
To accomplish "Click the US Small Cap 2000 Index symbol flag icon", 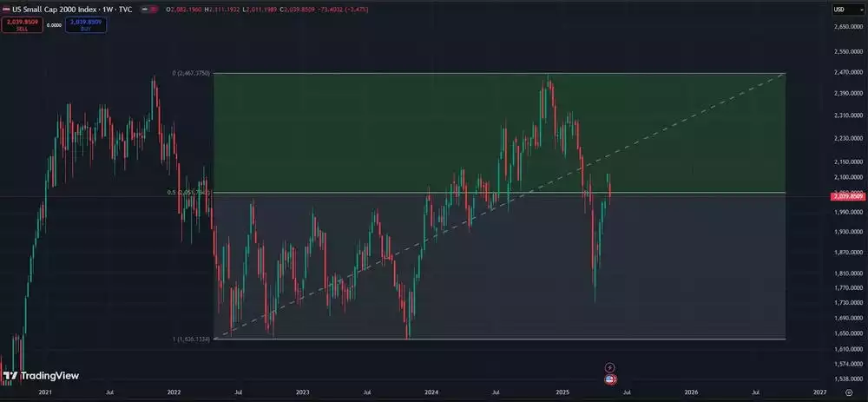I will coord(6,10).
